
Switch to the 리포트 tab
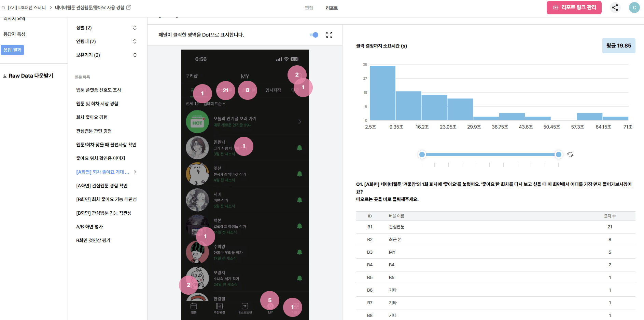[332, 8]
